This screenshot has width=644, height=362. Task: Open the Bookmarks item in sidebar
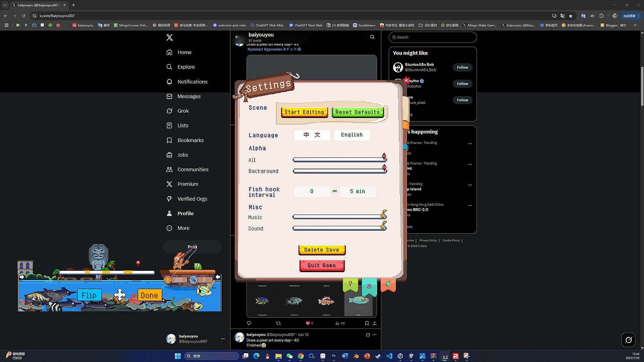click(x=190, y=140)
